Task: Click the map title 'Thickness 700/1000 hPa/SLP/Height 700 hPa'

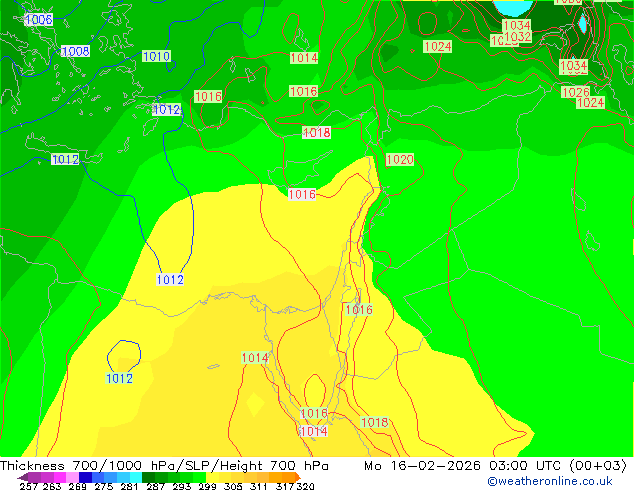Action: pos(164,466)
